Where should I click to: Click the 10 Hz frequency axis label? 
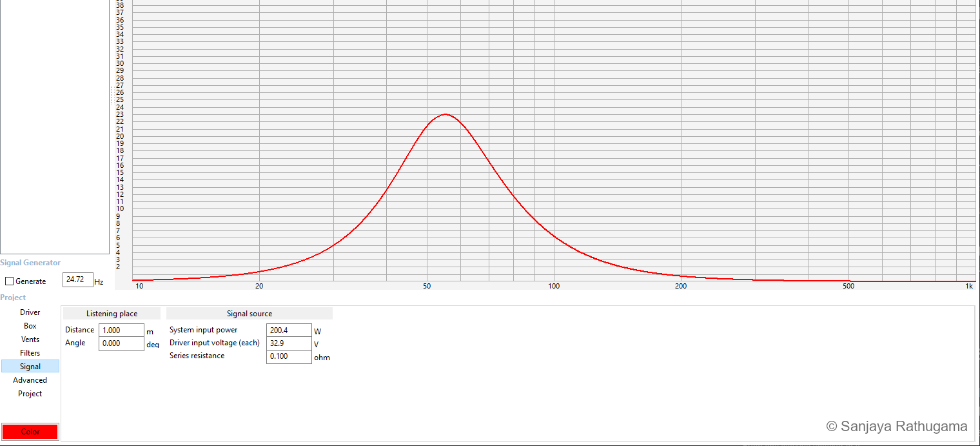click(139, 286)
